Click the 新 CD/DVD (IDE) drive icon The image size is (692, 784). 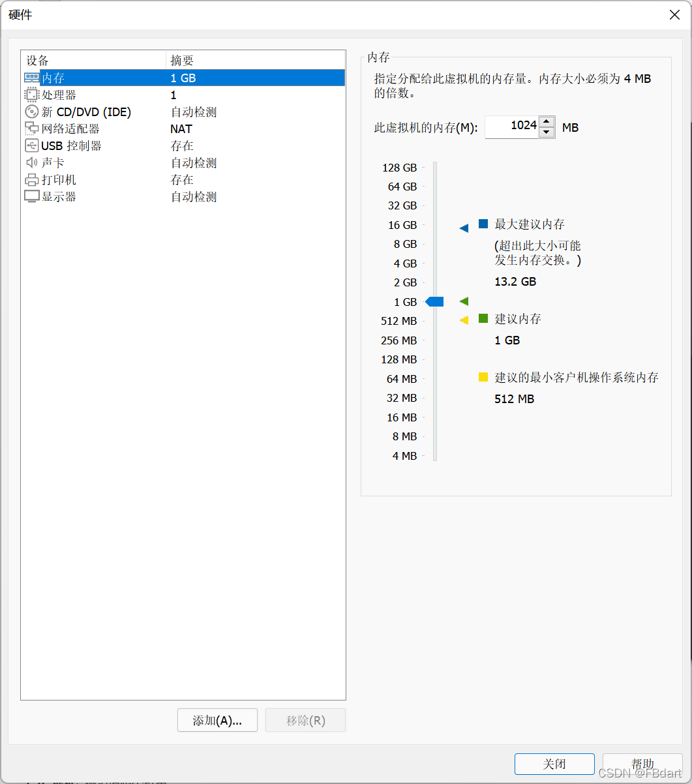pyautogui.click(x=31, y=112)
